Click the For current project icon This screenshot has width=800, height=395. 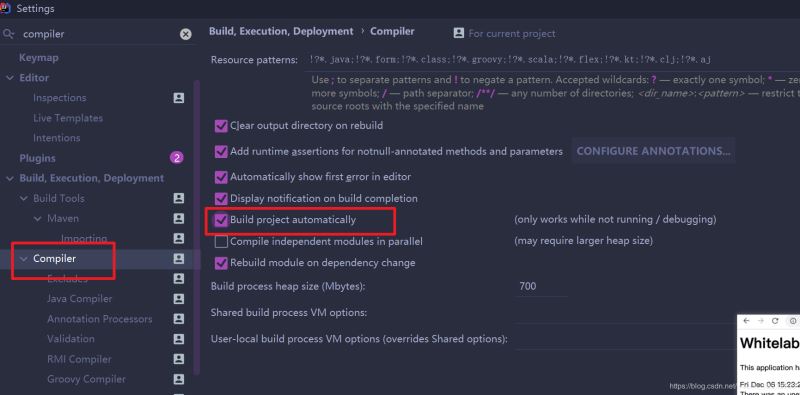click(x=459, y=33)
